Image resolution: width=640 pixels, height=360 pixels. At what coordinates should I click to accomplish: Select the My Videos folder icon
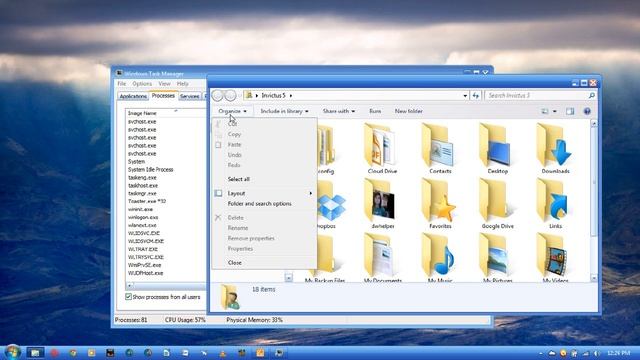(x=553, y=255)
